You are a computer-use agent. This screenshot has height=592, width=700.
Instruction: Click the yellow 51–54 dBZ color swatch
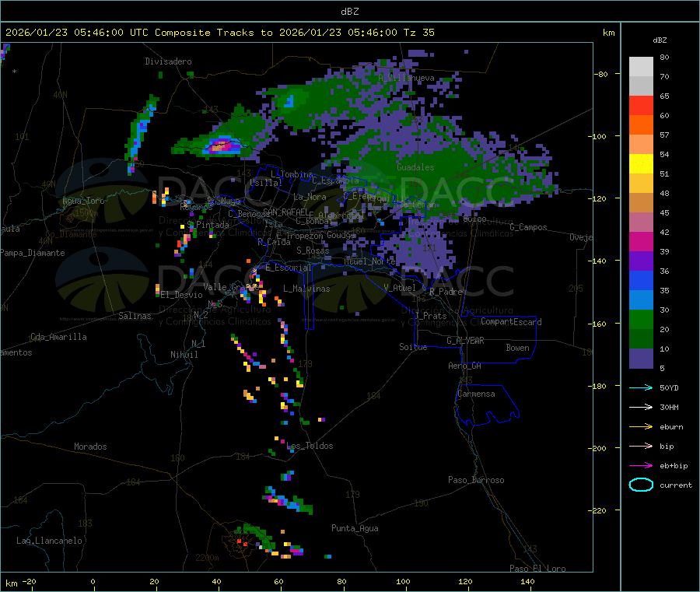[641, 164]
